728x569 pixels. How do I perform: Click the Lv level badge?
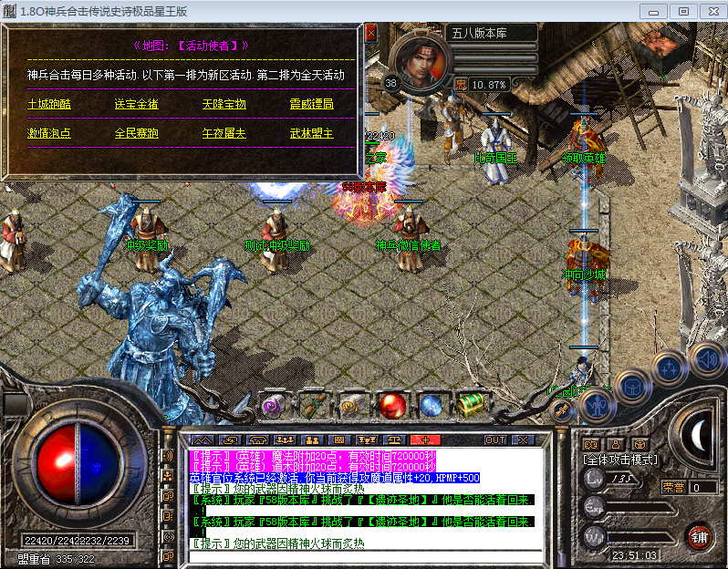click(594, 479)
